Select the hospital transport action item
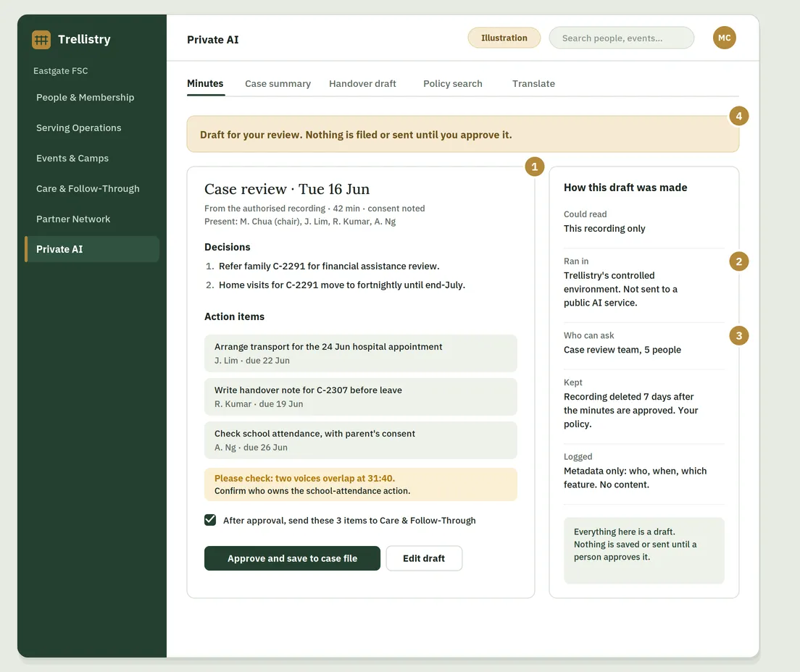The image size is (800, 672). pyautogui.click(x=361, y=353)
